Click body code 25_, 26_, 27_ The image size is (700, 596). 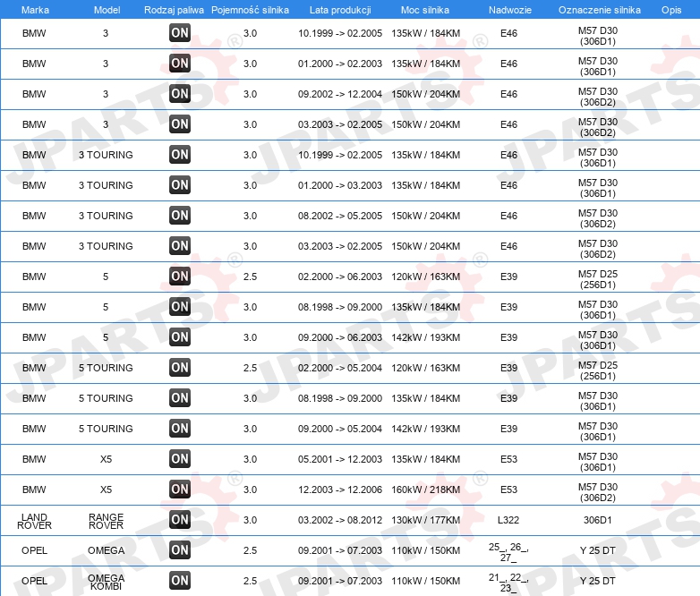508,552
